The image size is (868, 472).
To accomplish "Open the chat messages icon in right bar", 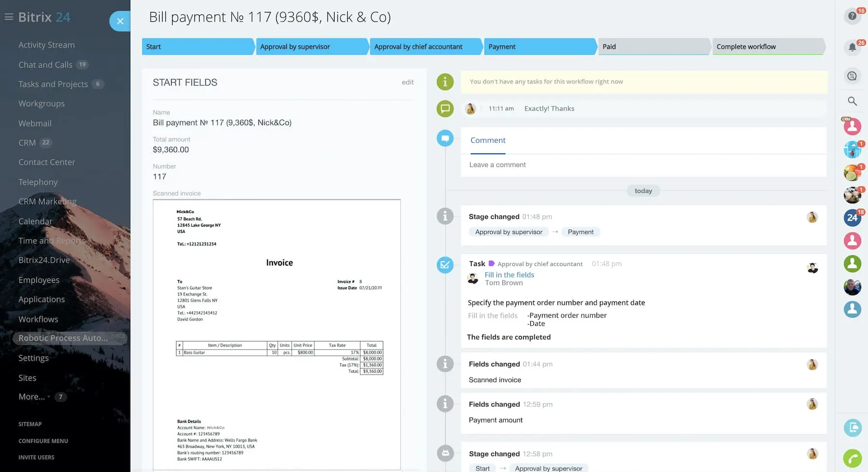I will (x=852, y=76).
